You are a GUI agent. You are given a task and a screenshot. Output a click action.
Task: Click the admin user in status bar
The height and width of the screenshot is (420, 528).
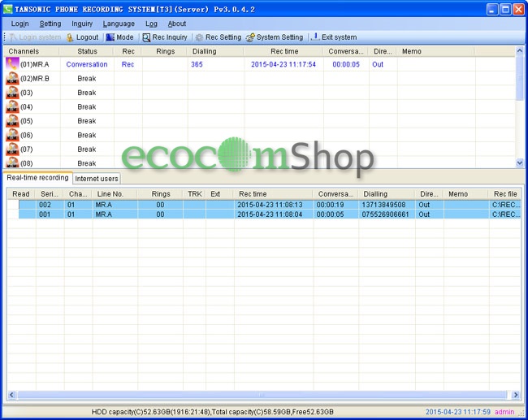[x=504, y=412]
